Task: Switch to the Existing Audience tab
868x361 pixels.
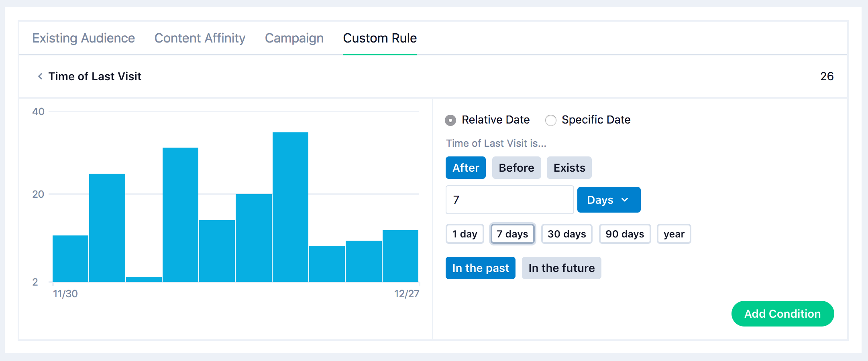Action: pyautogui.click(x=84, y=38)
